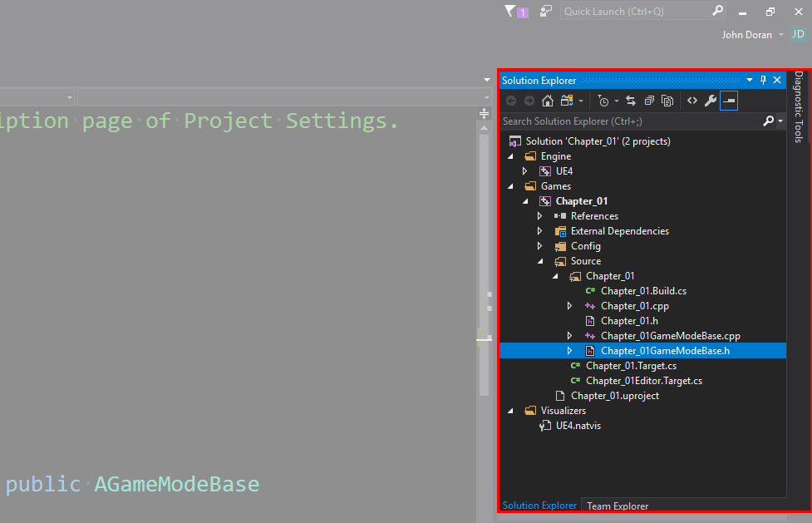Screen dimensions: 812x523
Task: Click the Home icon in Solution Explorer
Action: [548, 101]
